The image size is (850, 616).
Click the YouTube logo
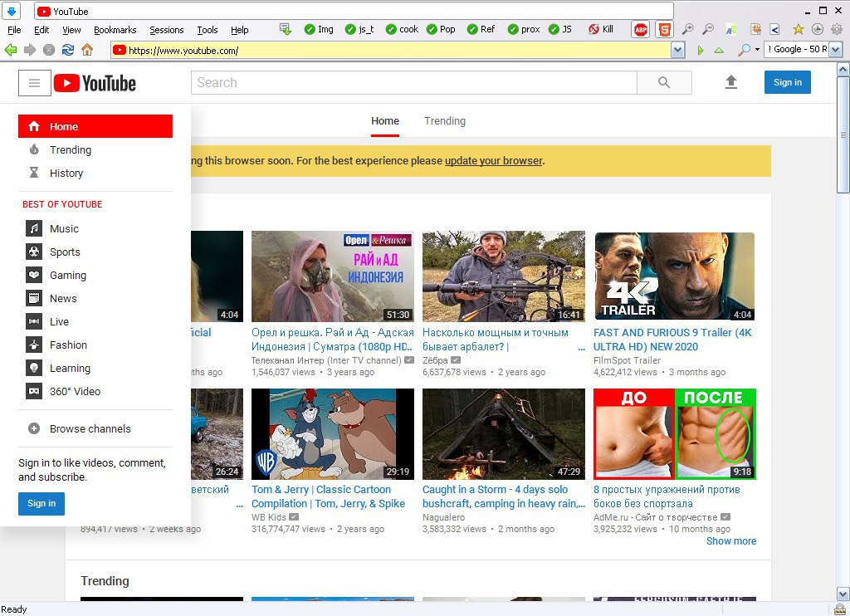point(95,83)
